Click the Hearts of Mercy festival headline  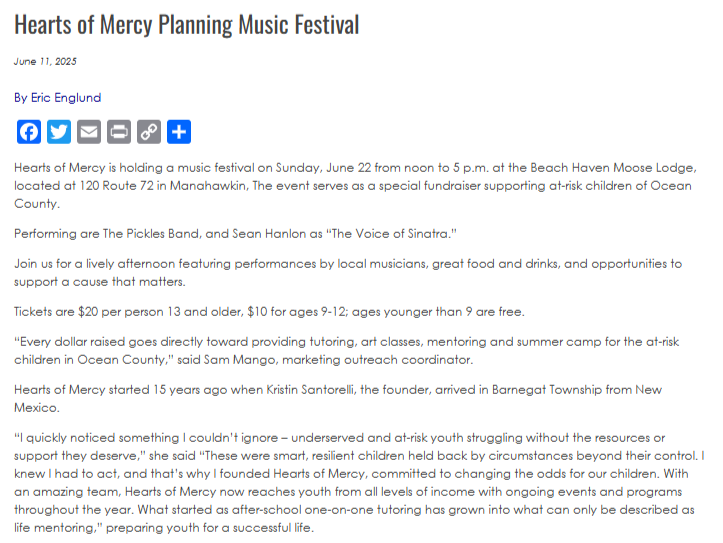click(x=187, y=24)
